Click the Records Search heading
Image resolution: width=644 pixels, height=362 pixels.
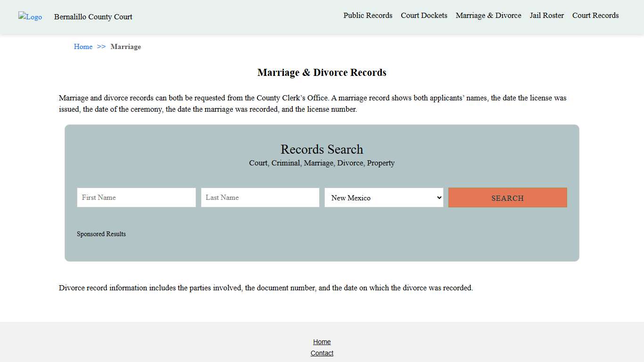point(322,149)
